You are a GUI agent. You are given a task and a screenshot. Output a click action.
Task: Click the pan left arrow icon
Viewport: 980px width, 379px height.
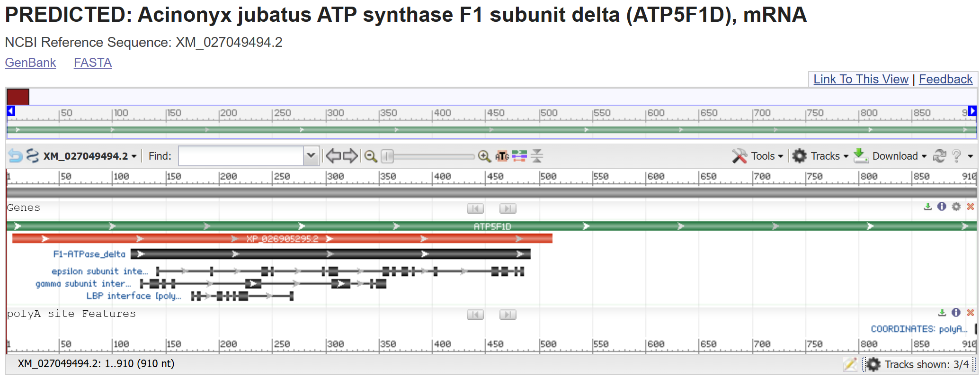pyautogui.click(x=333, y=156)
